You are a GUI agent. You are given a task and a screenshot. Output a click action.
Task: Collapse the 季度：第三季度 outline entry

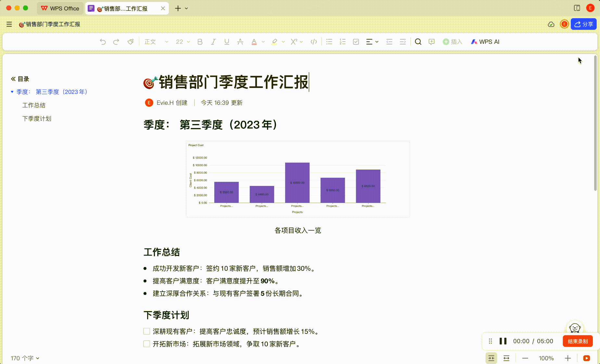pos(12,91)
